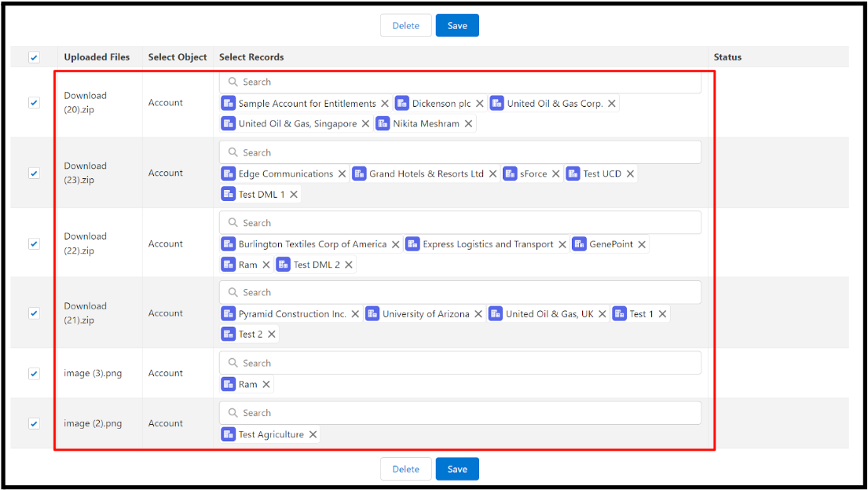The height and width of the screenshot is (490, 868).
Task: Click account icon beside sForce
Action: [510, 174]
